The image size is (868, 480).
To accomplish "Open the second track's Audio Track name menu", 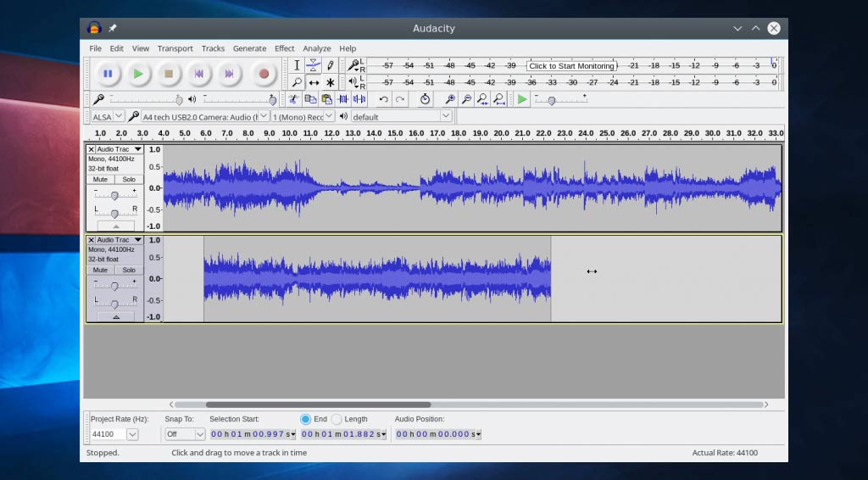I will [x=120, y=240].
